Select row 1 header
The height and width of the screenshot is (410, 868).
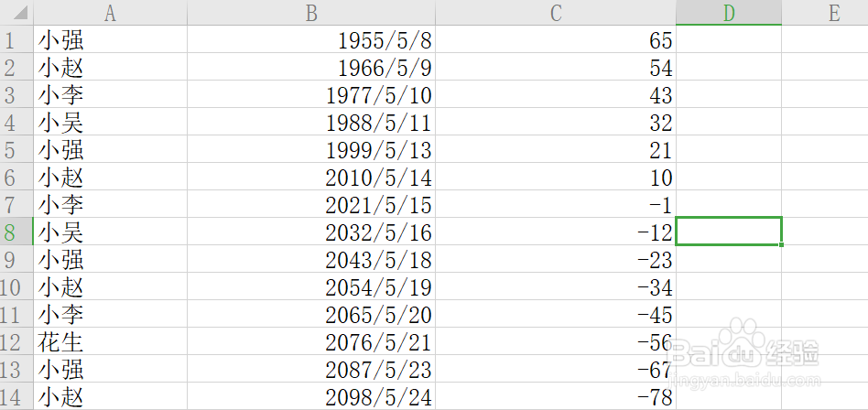(16, 39)
